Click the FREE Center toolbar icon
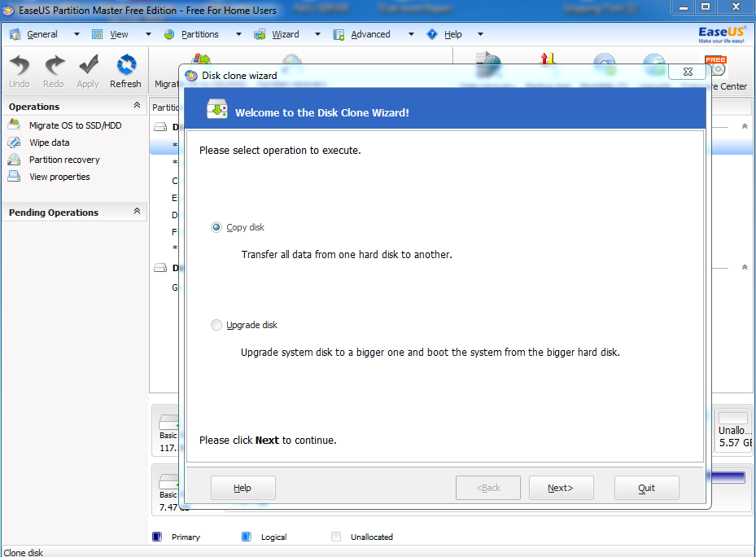This screenshot has width=756, height=557. point(717,67)
